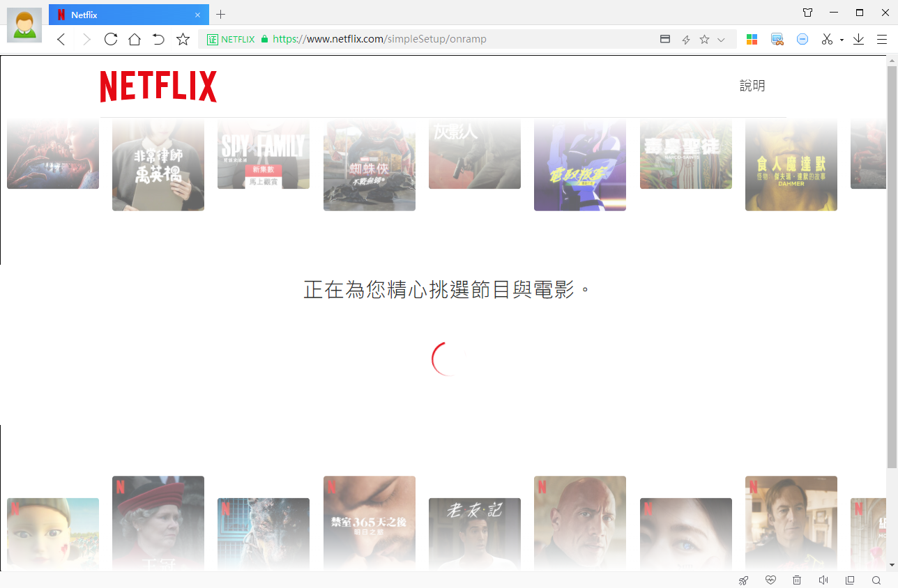Viewport: 898px width, 588px height.
Task: Open the colorful apps grid extension
Action: click(x=752, y=40)
